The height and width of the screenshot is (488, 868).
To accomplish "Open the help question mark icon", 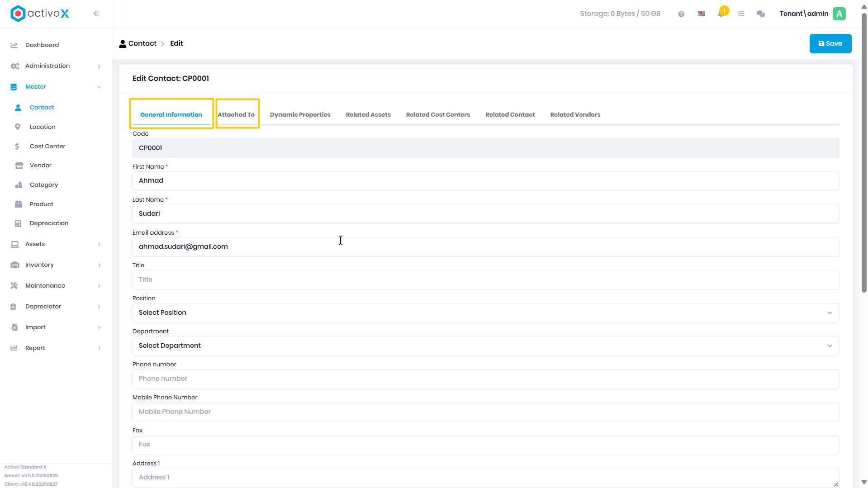I will (681, 14).
